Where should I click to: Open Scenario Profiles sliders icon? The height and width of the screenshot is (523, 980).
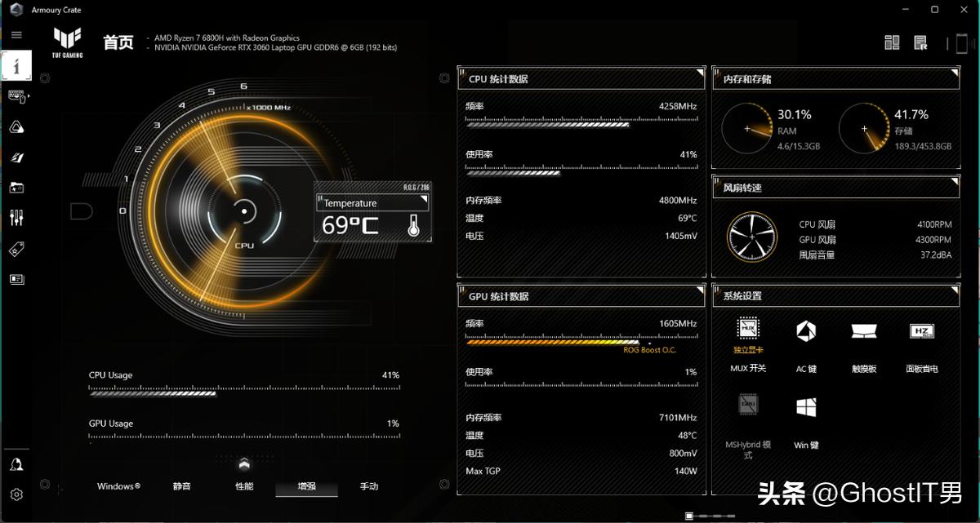[16, 218]
